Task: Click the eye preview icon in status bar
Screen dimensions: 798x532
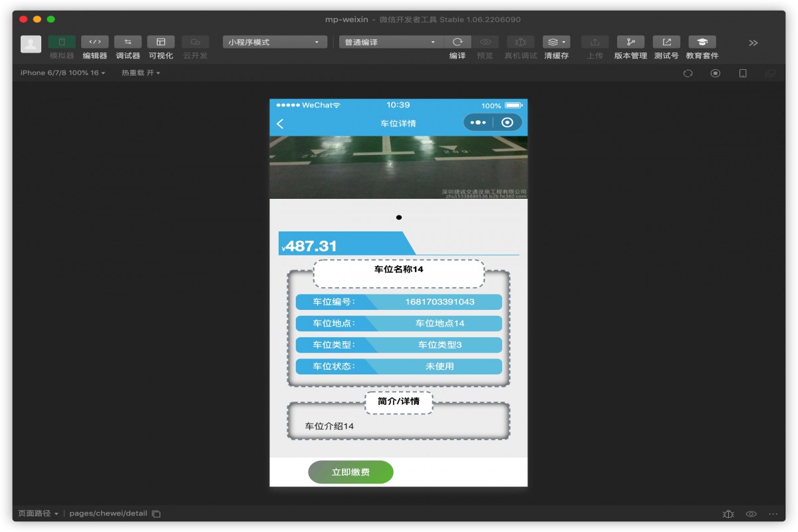Action: (x=751, y=513)
